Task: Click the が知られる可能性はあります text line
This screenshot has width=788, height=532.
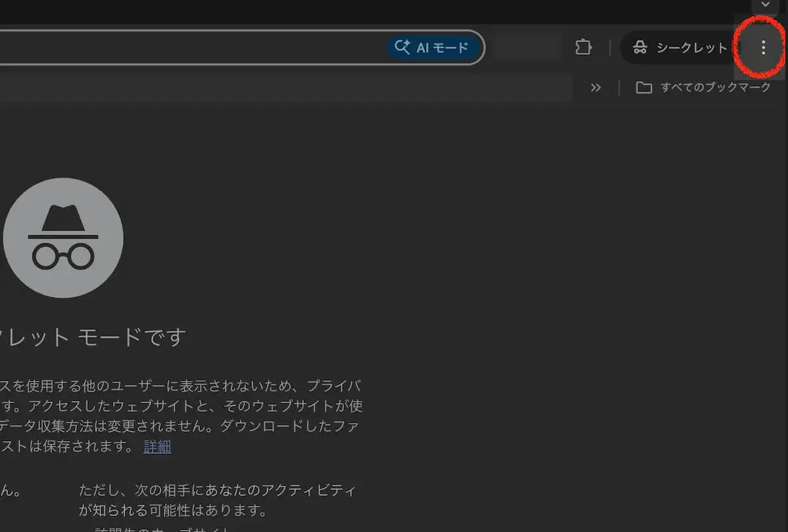Action: [173, 511]
